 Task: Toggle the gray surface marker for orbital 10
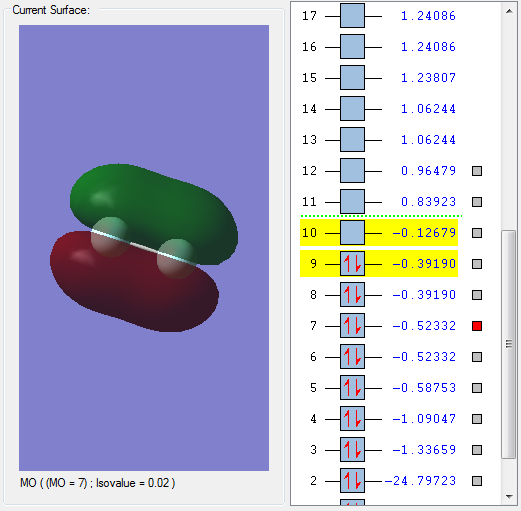pos(477,233)
